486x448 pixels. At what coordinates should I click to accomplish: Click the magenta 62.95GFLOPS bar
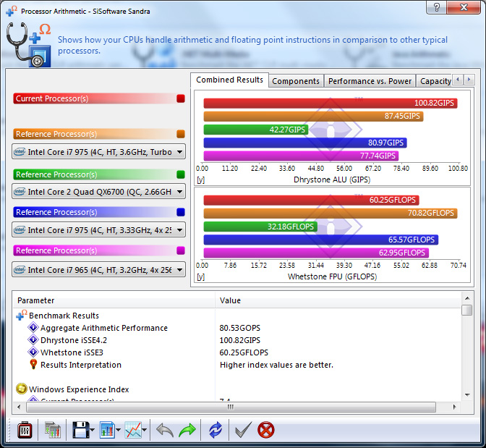pos(316,253)
